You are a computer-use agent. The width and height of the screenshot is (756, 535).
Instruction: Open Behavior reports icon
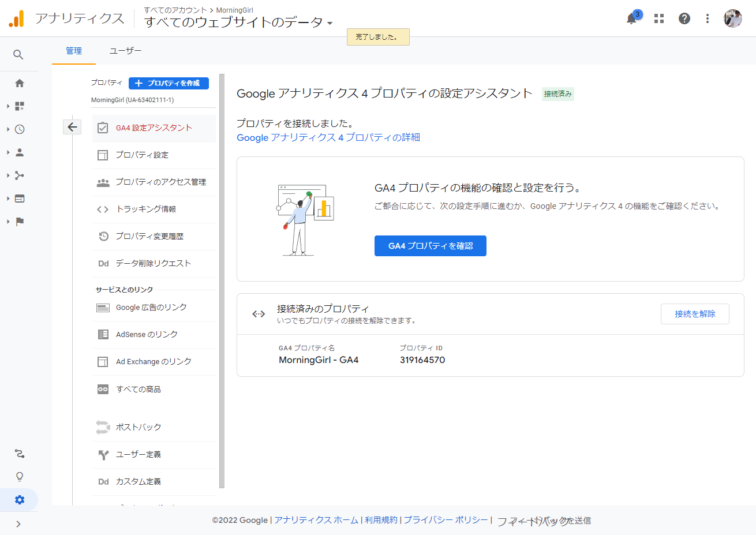[20, 199]
